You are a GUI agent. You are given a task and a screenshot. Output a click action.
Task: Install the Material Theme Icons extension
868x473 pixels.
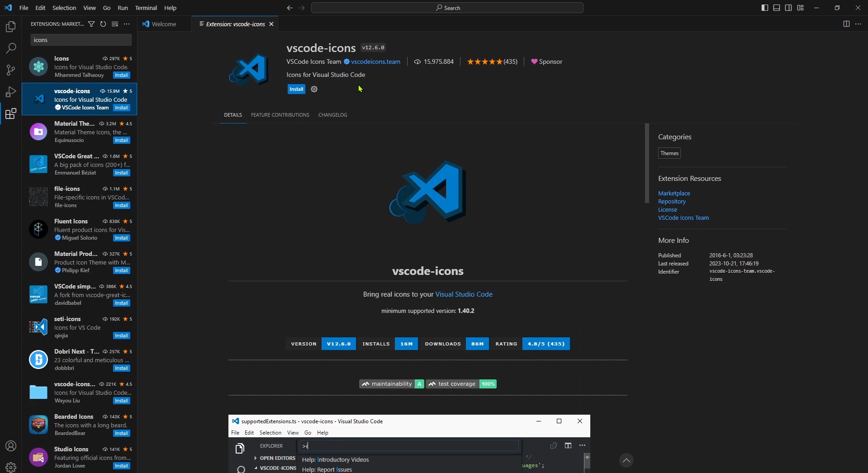coord(122,141)
